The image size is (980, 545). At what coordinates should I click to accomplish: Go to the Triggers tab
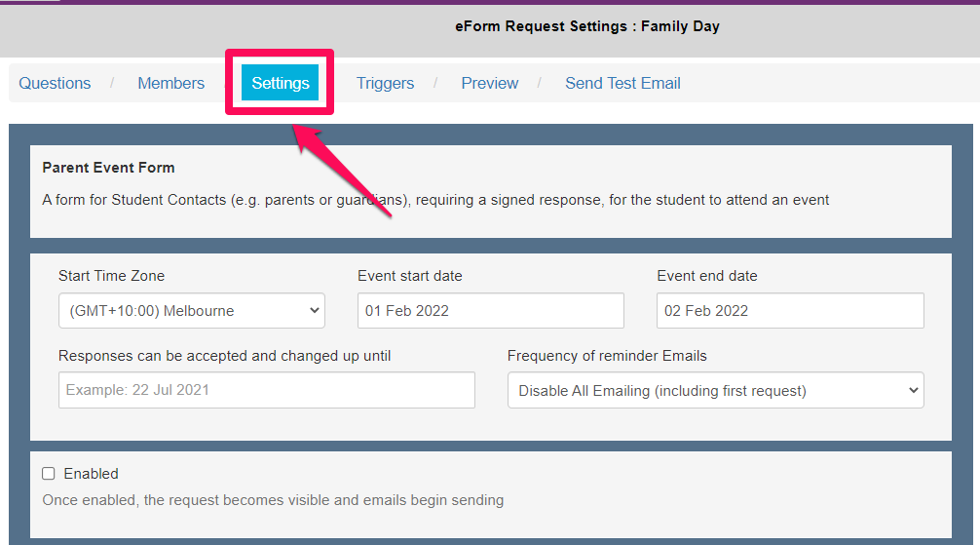385,83
